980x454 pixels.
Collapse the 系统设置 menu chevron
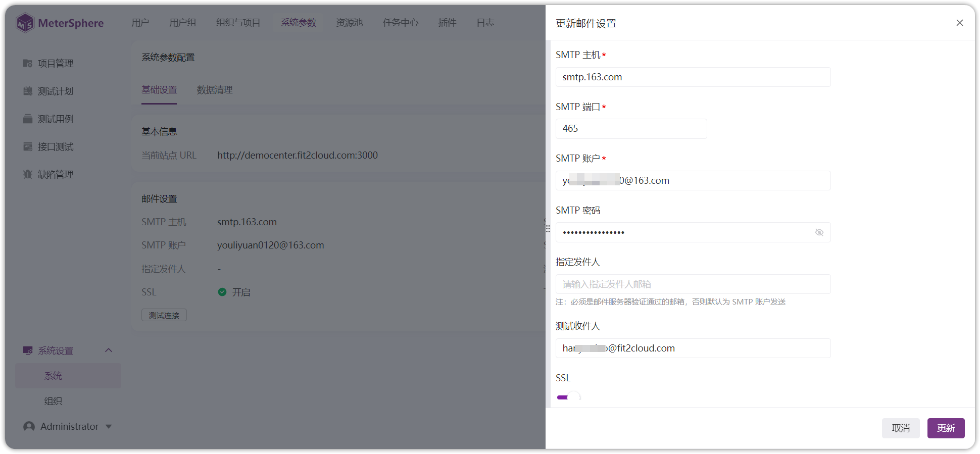(109, 350)
